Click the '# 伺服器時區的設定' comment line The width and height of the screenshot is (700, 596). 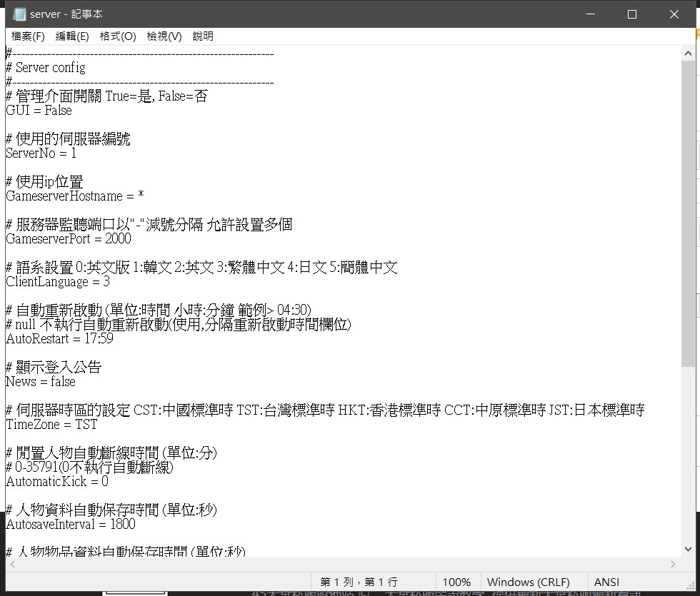pyautogui.click(x=326, y=410)
